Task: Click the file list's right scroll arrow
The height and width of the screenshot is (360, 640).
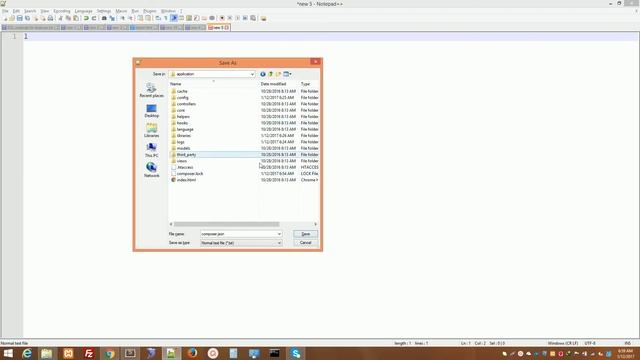Action: pos(316,224)
